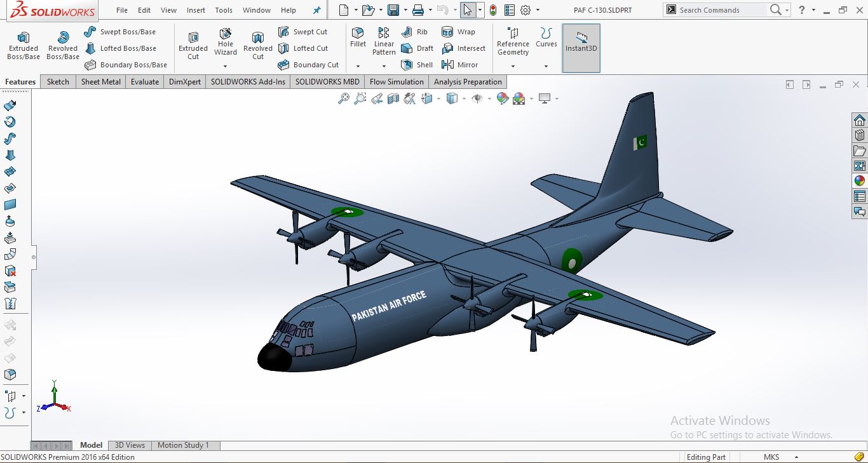Click the Swept Surface icon in left toolbar
The height and width of the screenshot is (463, 868).
coord(10,138)
